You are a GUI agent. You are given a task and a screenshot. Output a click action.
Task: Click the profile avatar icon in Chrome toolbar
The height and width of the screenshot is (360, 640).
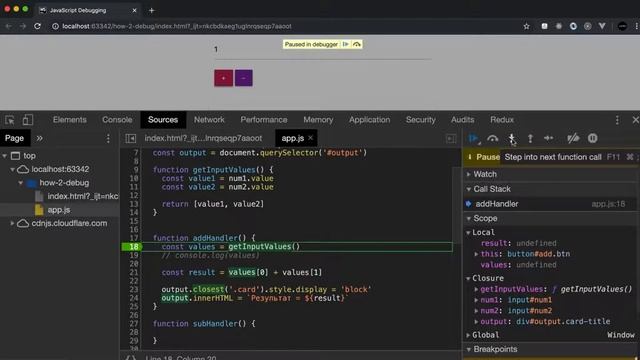pyautogui.click(x=622, y=26)
